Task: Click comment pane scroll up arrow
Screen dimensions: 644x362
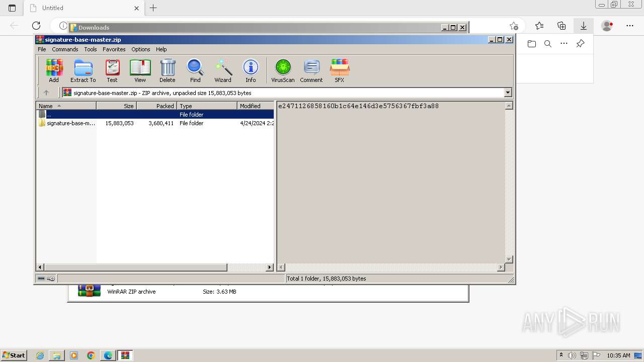Action: (x=509, y=106)
